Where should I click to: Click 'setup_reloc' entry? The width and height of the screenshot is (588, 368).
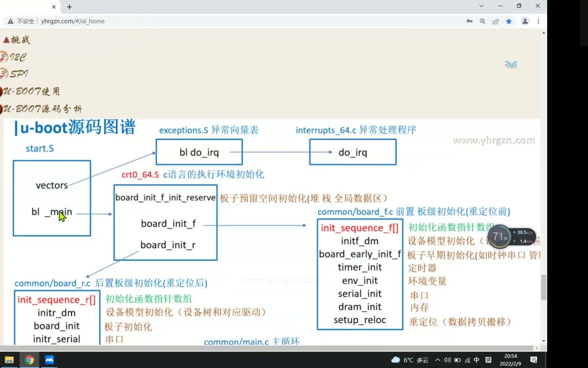360,320
